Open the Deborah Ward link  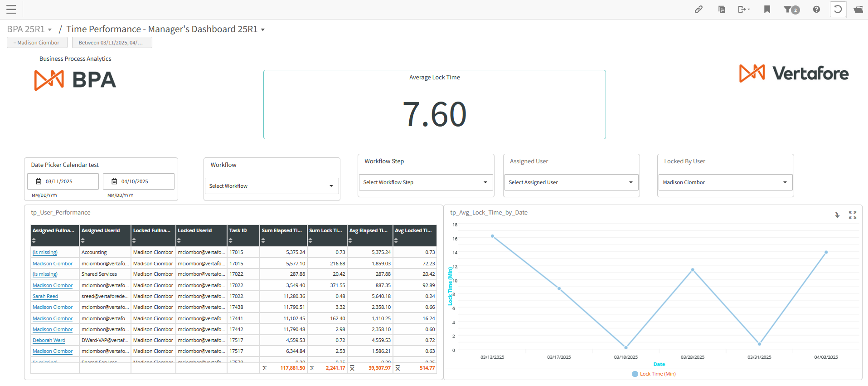coord(49,341)
